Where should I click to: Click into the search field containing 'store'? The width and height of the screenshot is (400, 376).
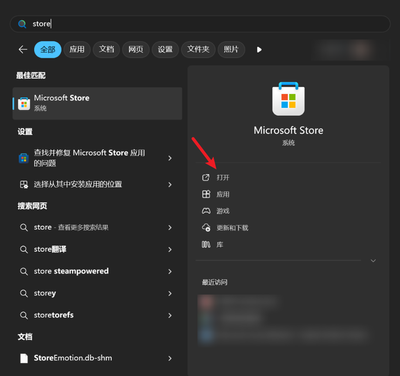pyautogui.click(x=200, y=24)
